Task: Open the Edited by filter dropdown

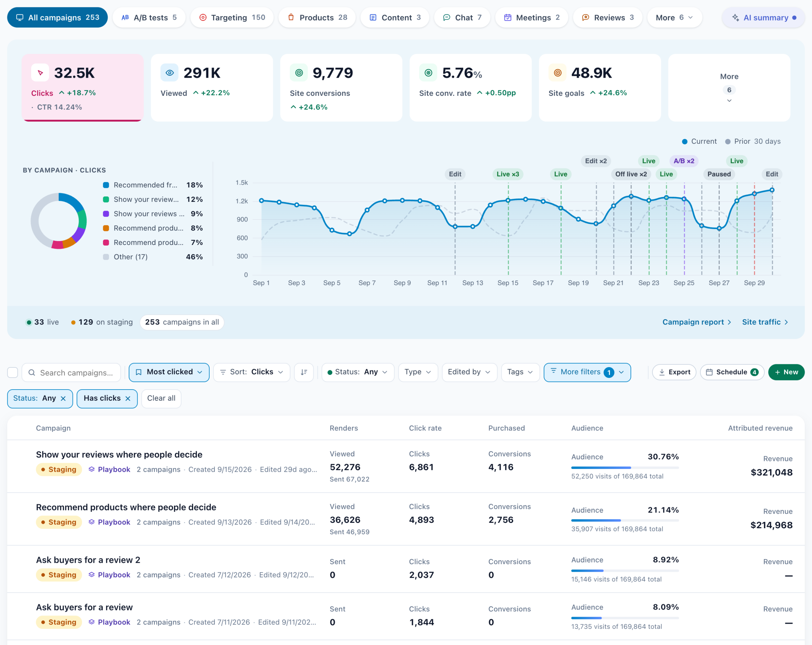Action: pos(469,372)
